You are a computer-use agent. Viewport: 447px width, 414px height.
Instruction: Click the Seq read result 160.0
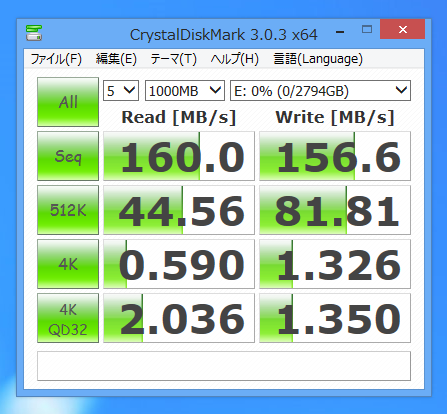point(179,156)
